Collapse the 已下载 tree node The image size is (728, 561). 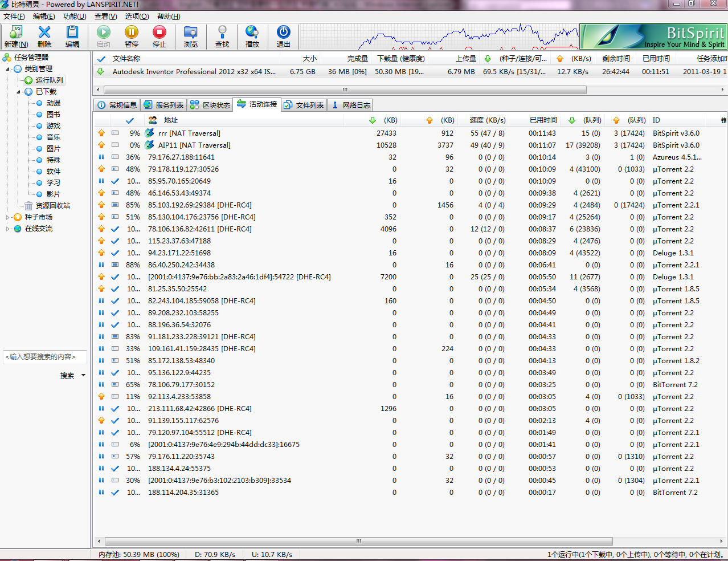point(18,92)
